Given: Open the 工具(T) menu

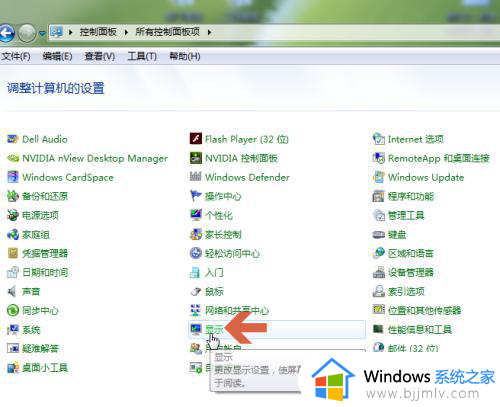Looking at the screenshot, I should pyautogui.click(x=142, y=56).
